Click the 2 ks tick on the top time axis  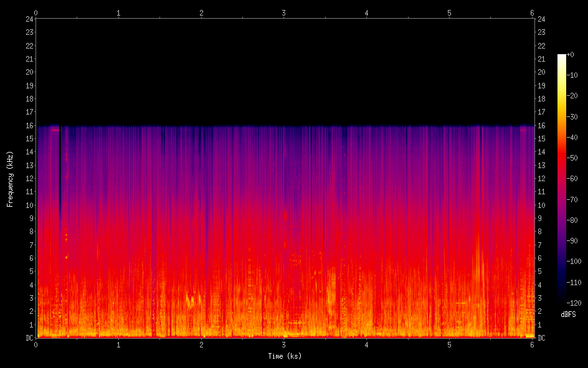click(x=201, y=12)
